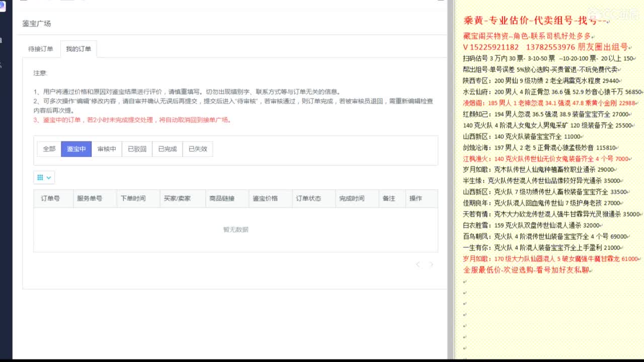Filter orders by 全部

[x=49, y=149]
